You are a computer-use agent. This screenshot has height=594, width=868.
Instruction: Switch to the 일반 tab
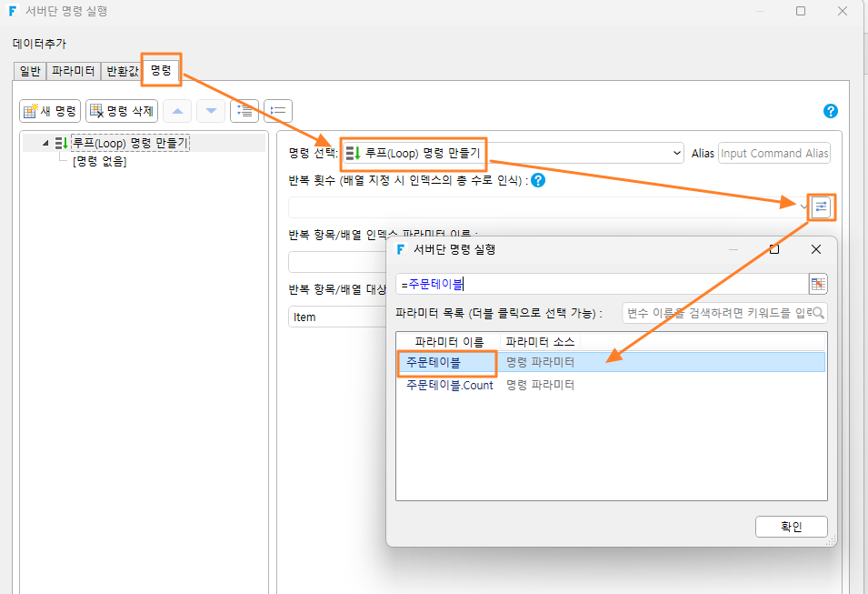[x=30, y=71]
